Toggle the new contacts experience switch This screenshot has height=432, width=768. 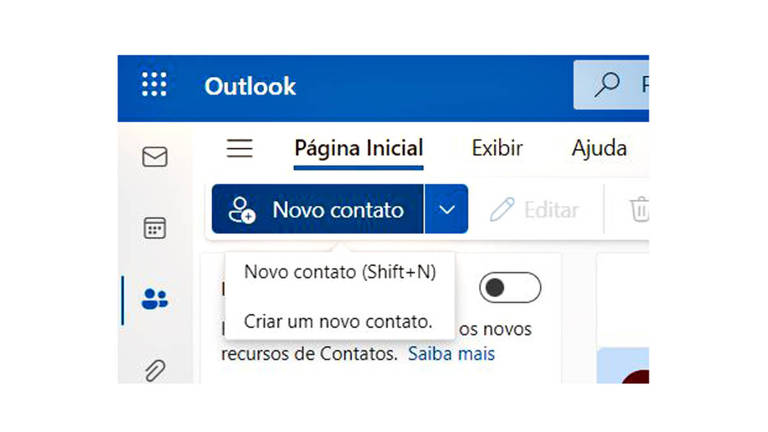tap(510, 288)
